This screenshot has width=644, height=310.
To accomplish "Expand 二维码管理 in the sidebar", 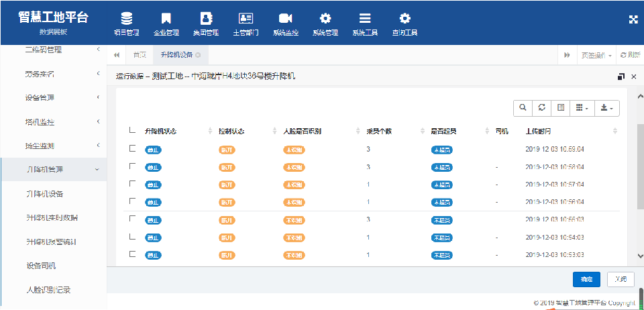I will point(54,50).
